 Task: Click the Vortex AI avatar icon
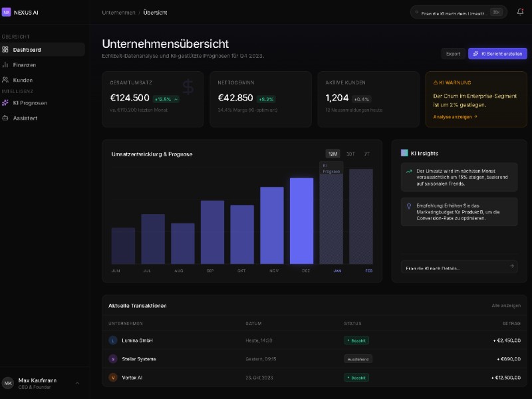(x=113, y=378)
